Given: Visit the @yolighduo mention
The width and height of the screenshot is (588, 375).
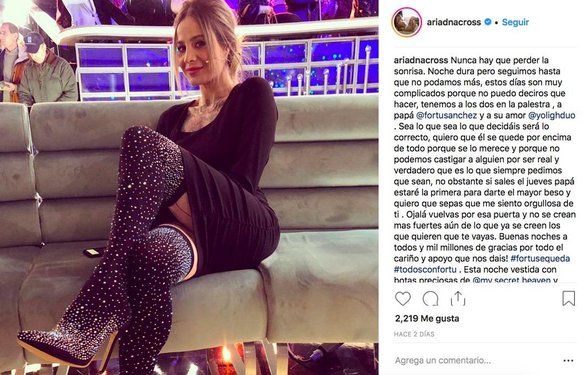Looking at the screenshot, I should pos(552,115).
